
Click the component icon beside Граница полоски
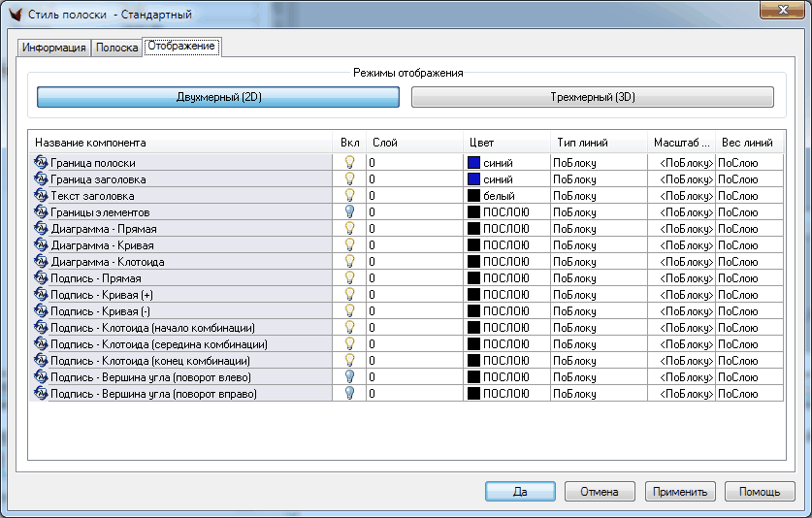(41, 163)
